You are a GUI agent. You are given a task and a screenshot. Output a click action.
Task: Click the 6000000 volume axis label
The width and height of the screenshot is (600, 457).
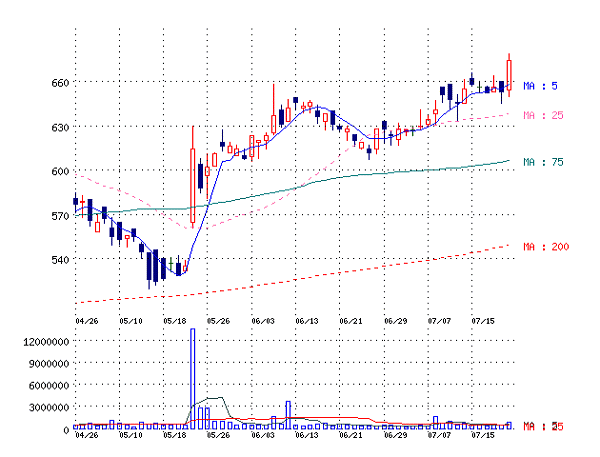pyautogui.click(x=49, y=385)
